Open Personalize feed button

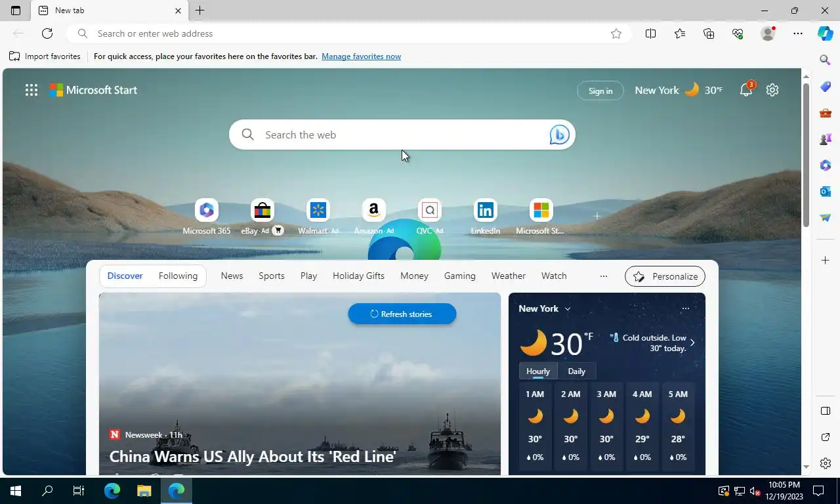(x=665, y=276)
